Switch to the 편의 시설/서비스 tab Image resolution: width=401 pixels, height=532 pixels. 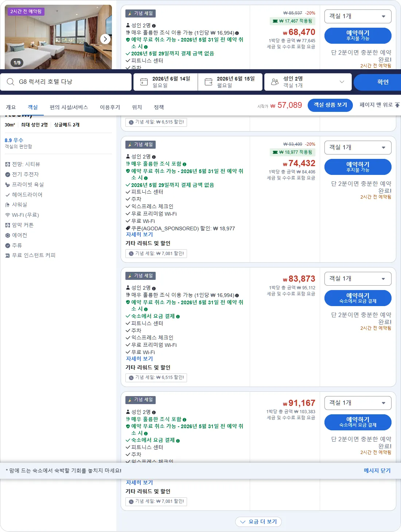[x=69, y=107]
